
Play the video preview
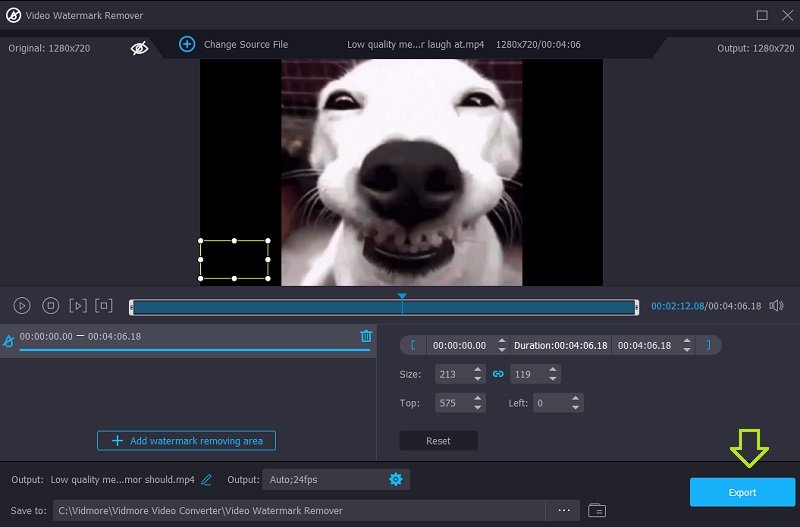(22, 306)
